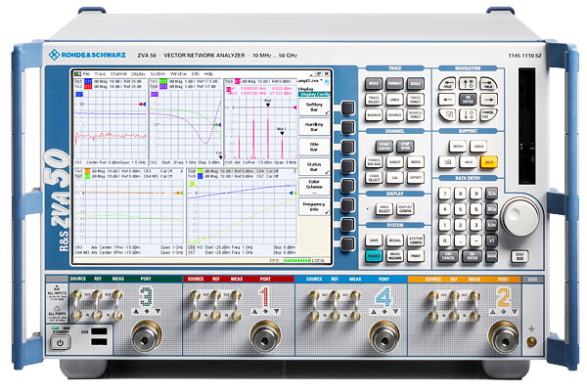Viewport: 587px width, 392px height.
Task: Push the green PRESET key
Action: click(x=374, y=256)
